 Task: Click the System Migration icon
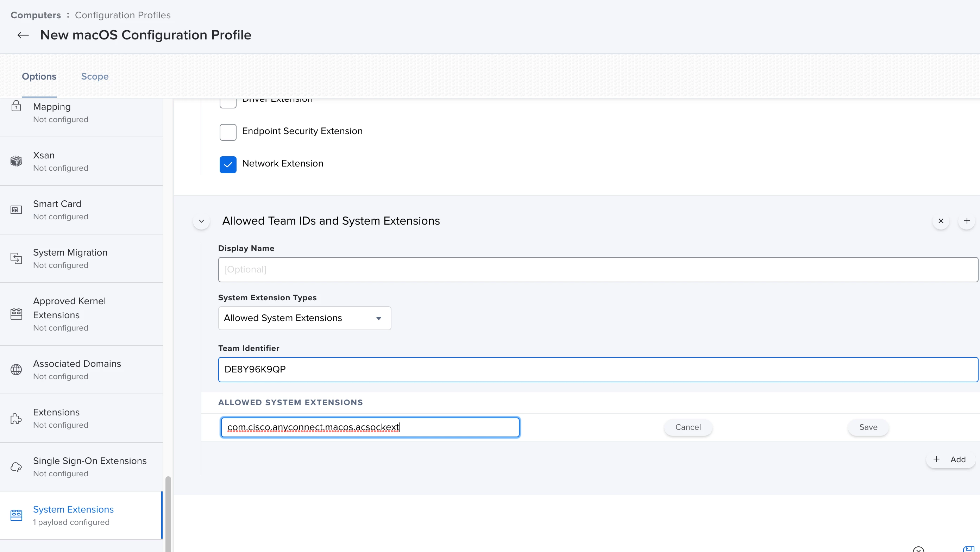point(16,258)
